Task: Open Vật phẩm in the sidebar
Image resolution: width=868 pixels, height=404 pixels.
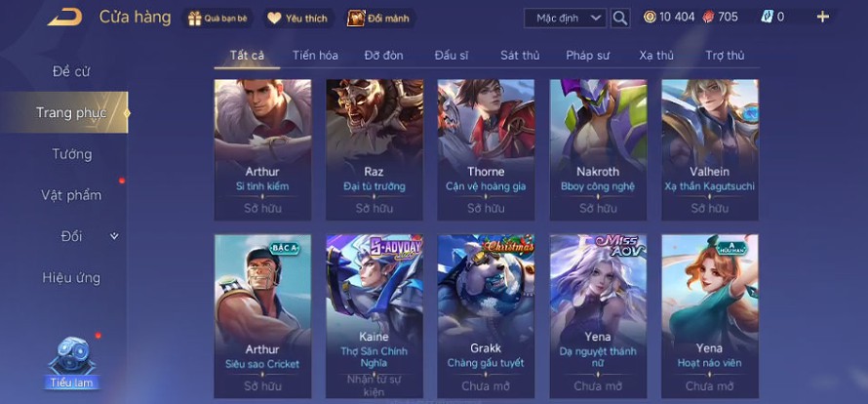Action: [x=71, y=195]
